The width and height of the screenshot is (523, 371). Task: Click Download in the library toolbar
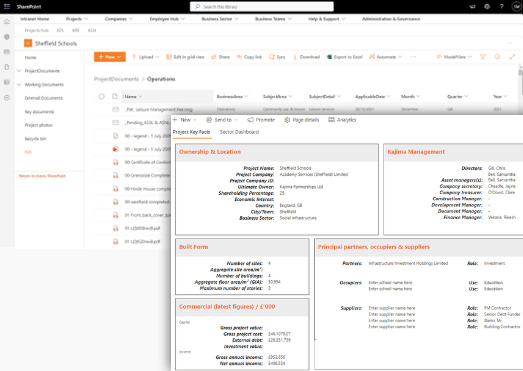(x=307, y=57)
